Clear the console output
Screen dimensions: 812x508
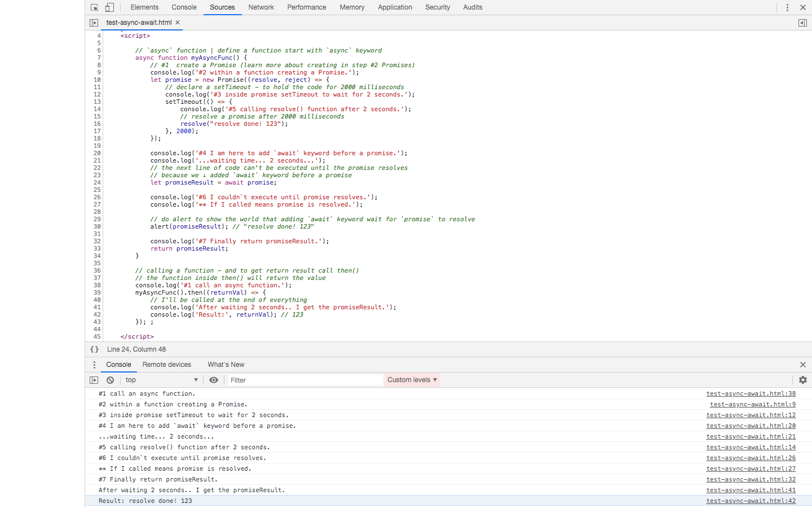[111, 380]
